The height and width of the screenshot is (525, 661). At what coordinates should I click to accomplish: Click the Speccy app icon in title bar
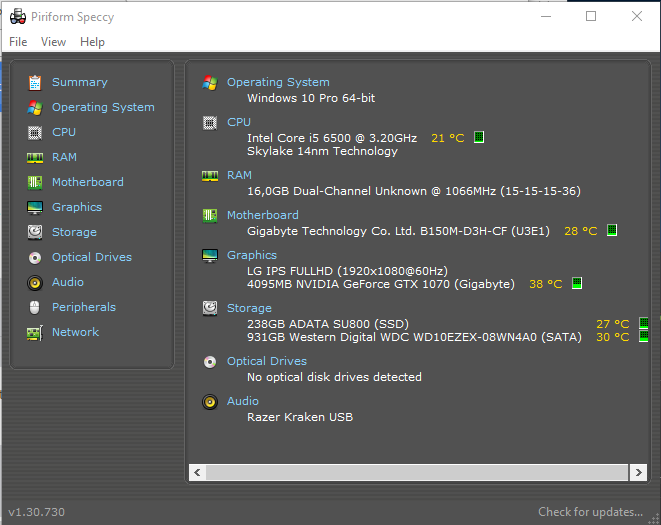[18, 16]
